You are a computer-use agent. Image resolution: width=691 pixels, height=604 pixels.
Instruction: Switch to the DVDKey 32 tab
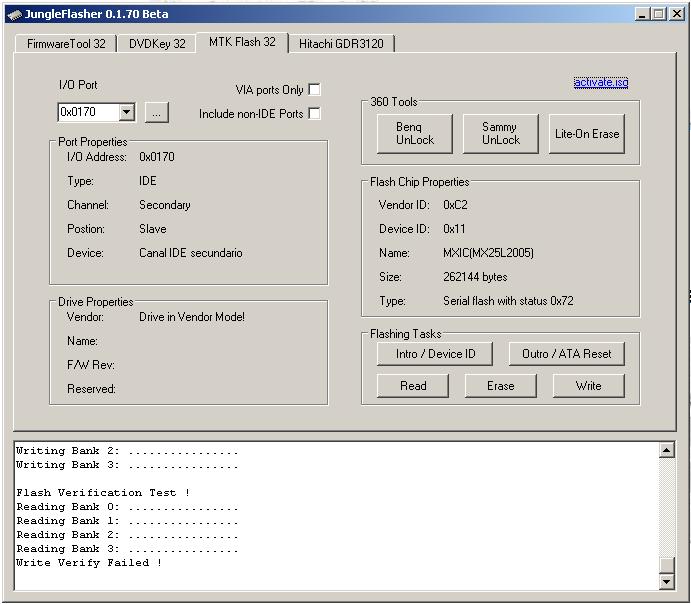pyautogui.click(x=157, y=44)
